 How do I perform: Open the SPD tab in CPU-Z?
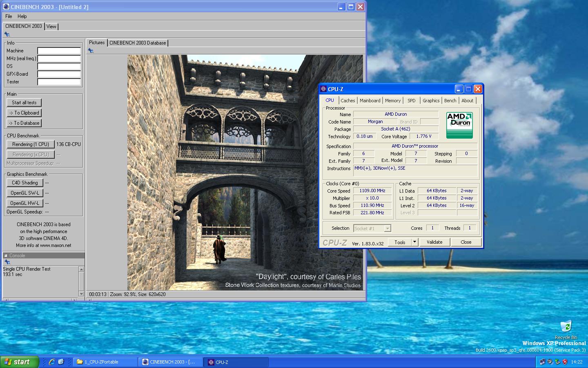[412, 101]
